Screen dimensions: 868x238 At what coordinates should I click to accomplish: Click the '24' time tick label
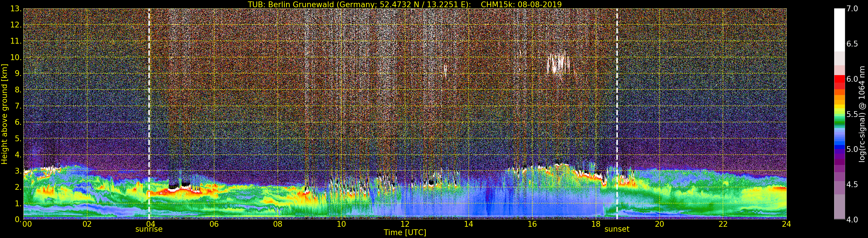(786, 224)
